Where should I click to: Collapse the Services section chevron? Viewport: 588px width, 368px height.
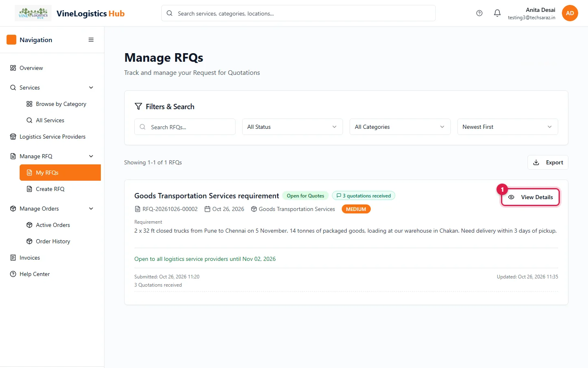(x=91, y=88)
